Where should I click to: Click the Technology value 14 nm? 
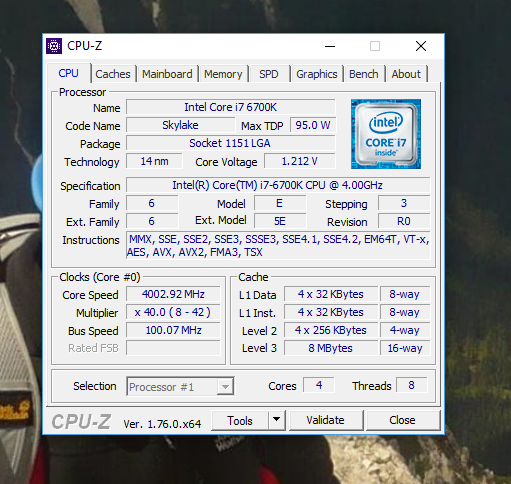coord(154,161)
